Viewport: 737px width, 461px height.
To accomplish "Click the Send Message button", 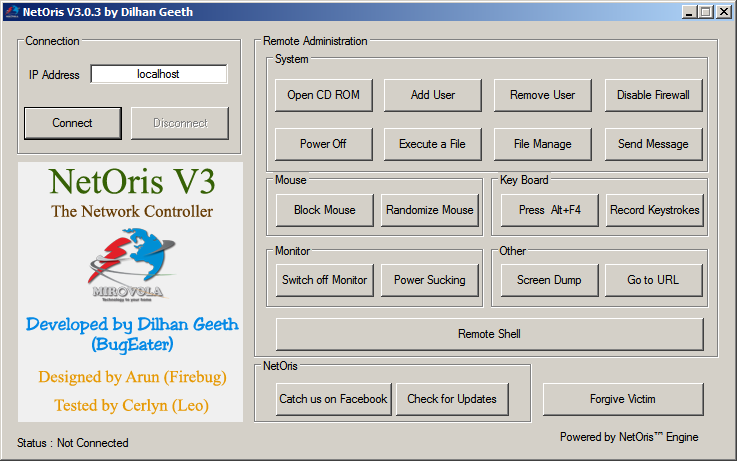I will click(x=653, y=144).
